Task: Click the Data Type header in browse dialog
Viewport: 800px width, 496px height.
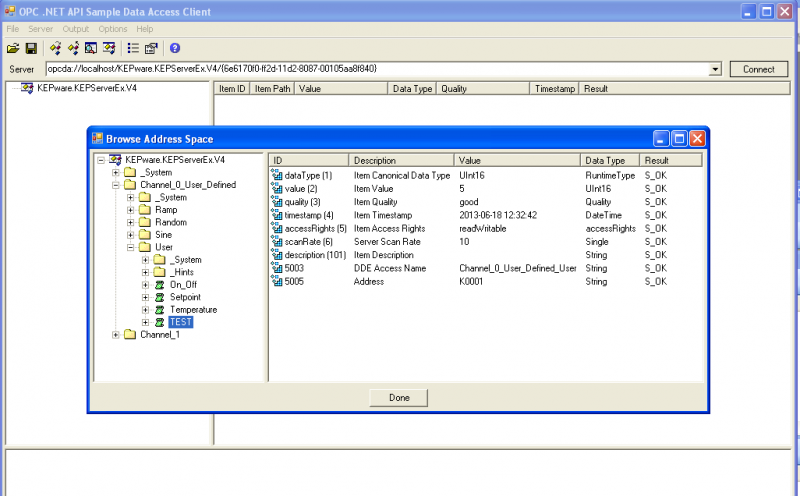Action: 610,161
